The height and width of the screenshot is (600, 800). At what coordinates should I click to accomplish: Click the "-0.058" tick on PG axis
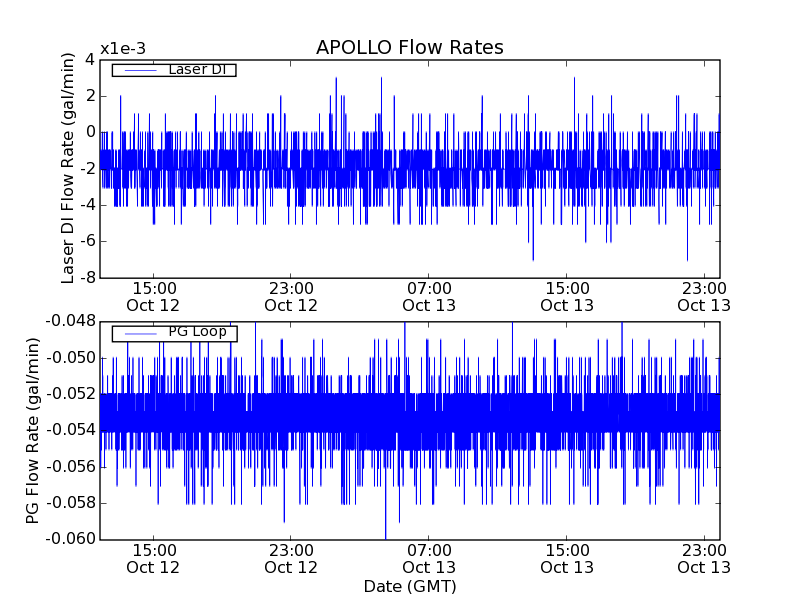(71, 503)
